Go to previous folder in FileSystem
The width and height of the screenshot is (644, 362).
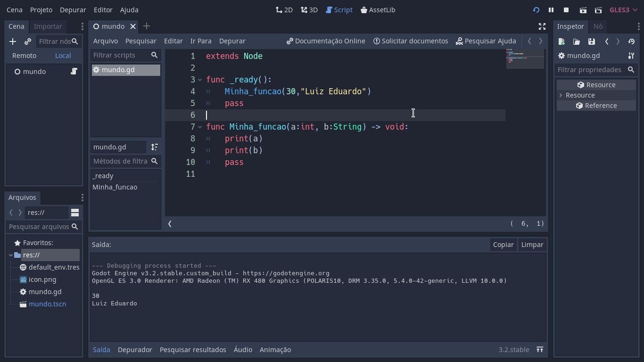(x=11, y=213)
